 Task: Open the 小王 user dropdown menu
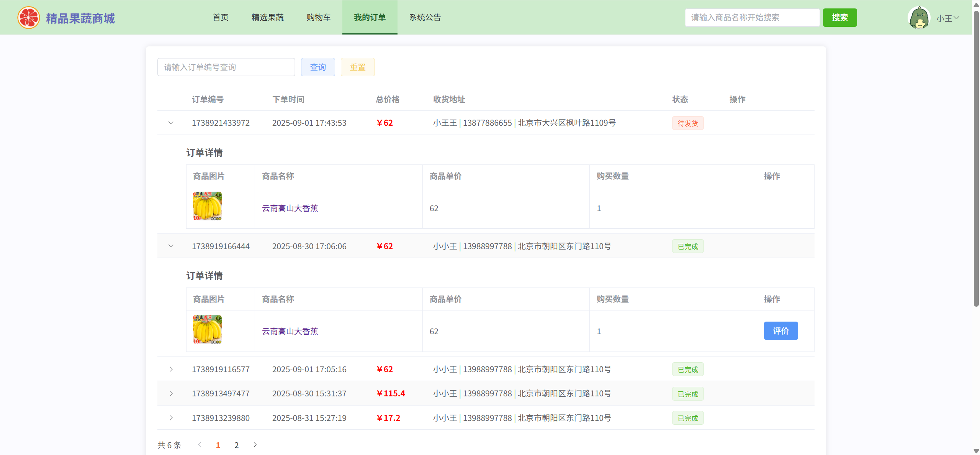point(948,18)
